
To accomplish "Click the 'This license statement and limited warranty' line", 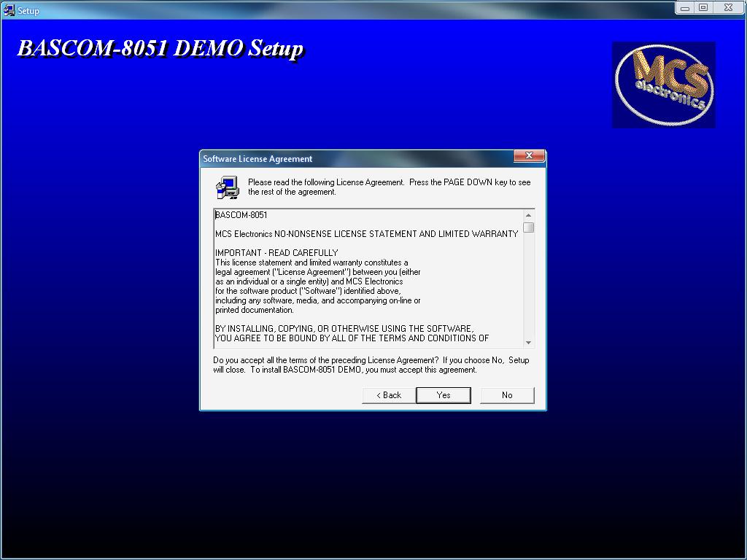I will (x=311, y=262).
